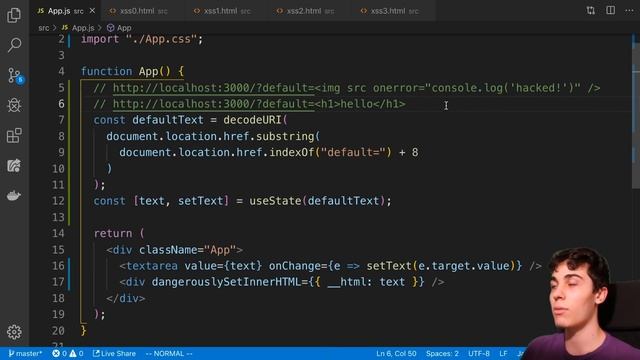The width and height of the screenshot is (640, 360).
Task: Open the Explorer view in activity bar
Action: coord(14,15)
